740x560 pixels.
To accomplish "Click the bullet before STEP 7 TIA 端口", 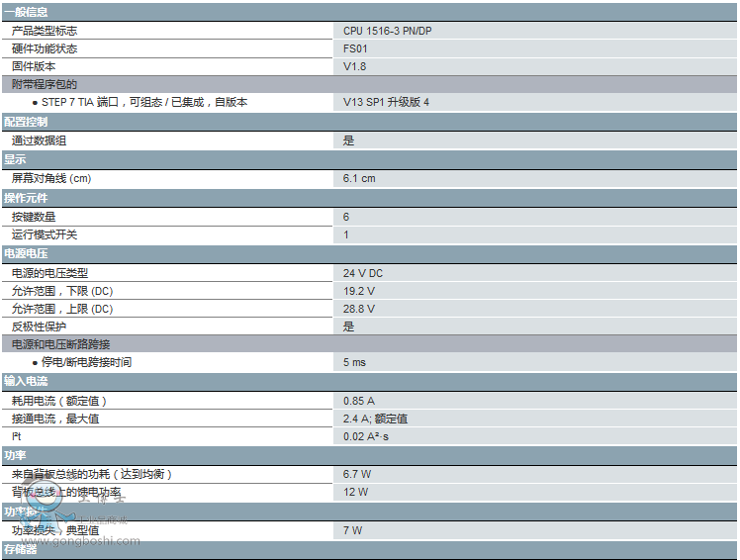I will pyautogui.click(x=35, y=102).
